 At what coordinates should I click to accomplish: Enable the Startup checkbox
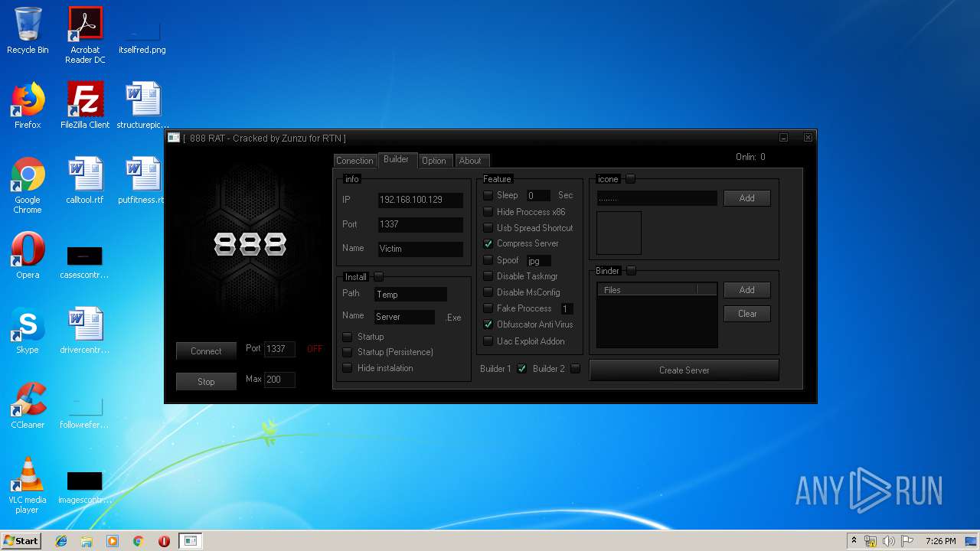(x=348, y=337)
